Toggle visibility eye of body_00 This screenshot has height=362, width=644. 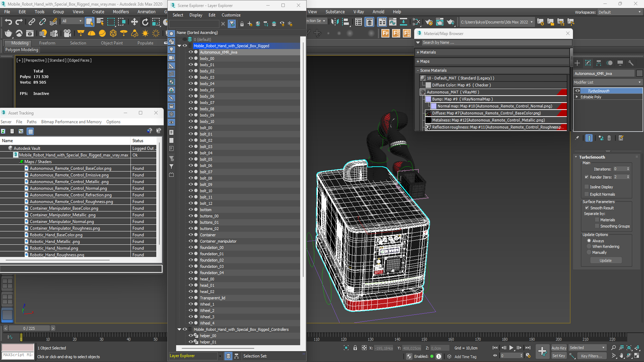click(x=191, y=58)
